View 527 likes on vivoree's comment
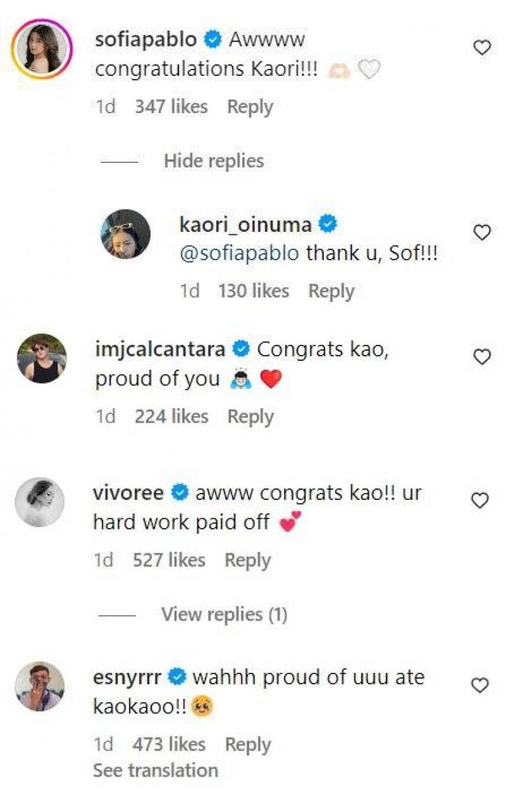 pos(169,560)
